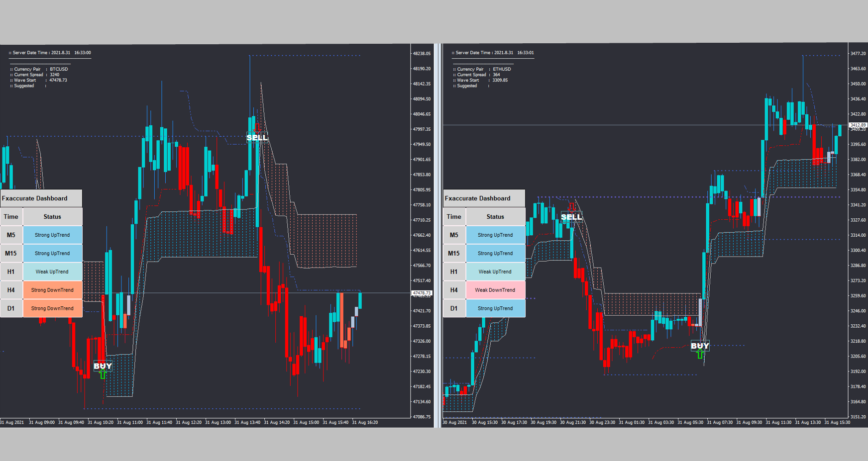Viewport: 868px width, 461px height.
Task: Select the H1 Weak UpTrend status in ETHUSD dashboard
Action: tap(495, 272)
